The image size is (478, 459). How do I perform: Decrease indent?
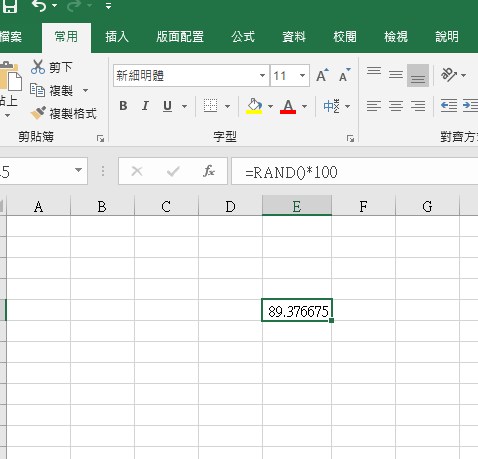coord(449,106)
